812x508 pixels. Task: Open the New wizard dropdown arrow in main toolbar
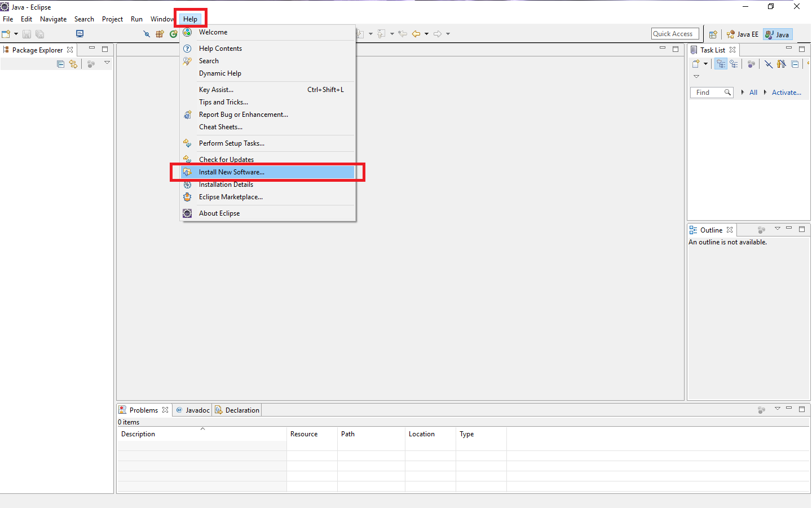tap(16, 34)
